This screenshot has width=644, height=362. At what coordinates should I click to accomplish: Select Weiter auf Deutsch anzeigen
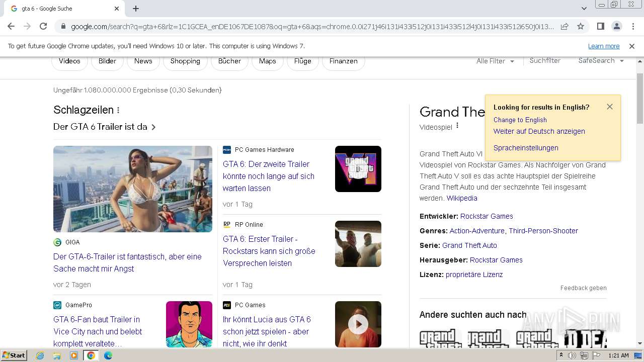point(539,131)
